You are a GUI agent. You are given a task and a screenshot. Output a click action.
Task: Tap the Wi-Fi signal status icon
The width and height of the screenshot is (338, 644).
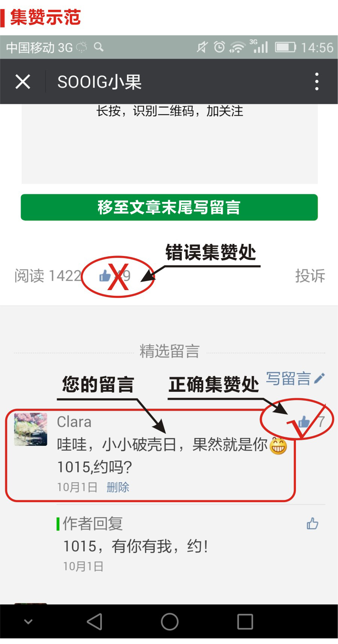click(x=237, y=47)
